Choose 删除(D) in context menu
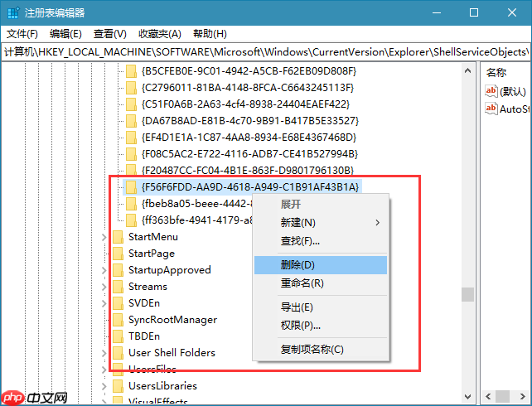The width and height of the screenshot is (532, 406). [x=321, y=265]
